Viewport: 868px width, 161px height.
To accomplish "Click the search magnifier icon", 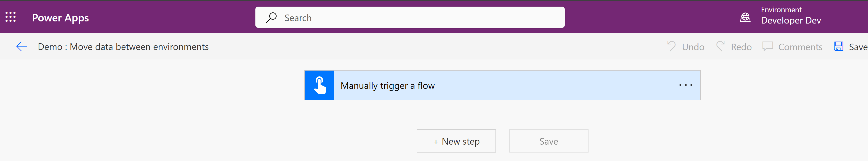I will click(271, 17).
